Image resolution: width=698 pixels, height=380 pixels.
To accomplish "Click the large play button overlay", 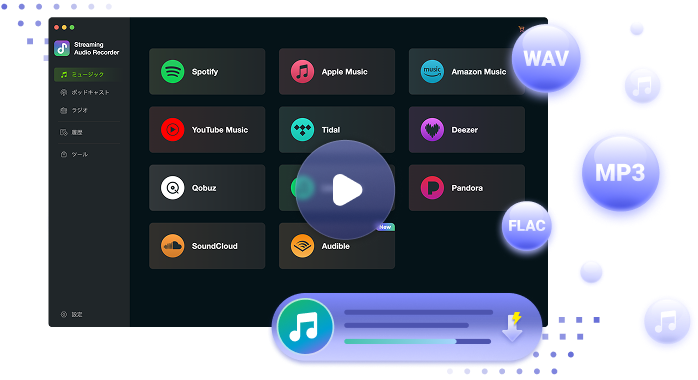I will tap(345, 190).
